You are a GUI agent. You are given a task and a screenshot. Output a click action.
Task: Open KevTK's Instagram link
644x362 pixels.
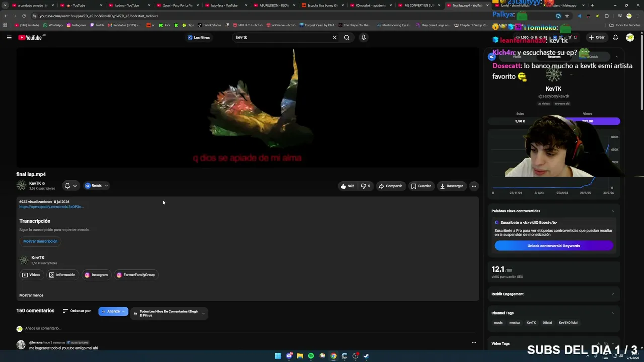coord(96,275)
